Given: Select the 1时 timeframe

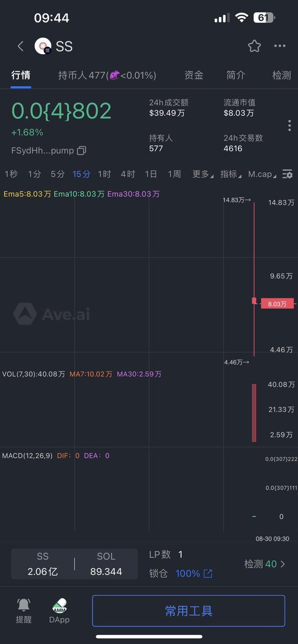Looking at the screenshot, I should (x=104, y=174).
